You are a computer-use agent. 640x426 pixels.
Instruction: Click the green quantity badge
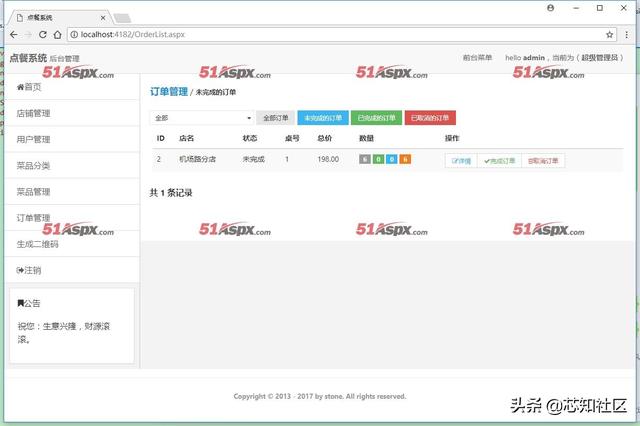(378, 159)
